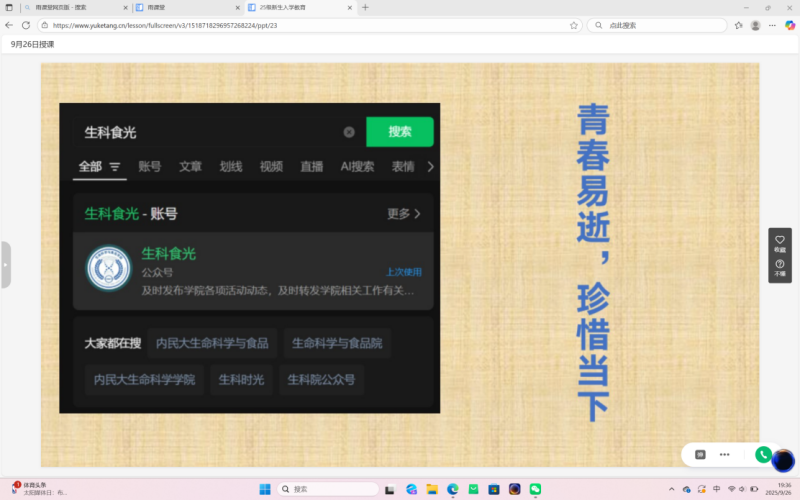Open a new browser tab
The image size is (800, 500).
click(365, 7)
